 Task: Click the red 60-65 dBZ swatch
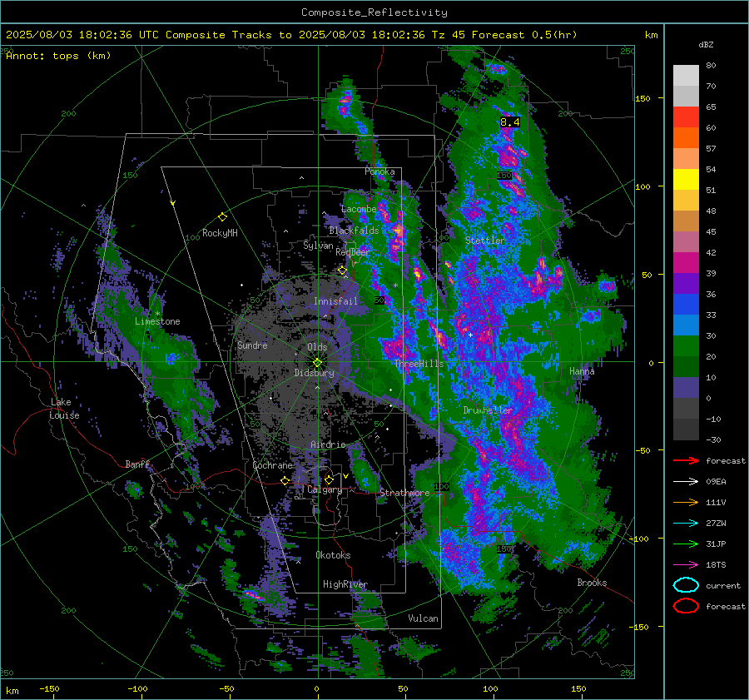tap(686, 117)
